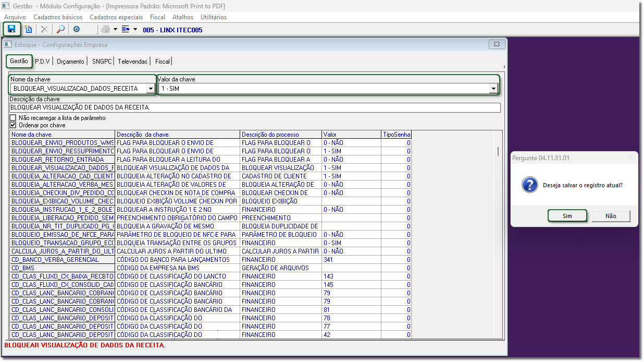Click the magnifier Search toolbar icon
Image resolution: width=644 pixels, height=362 pixels.
60,29
